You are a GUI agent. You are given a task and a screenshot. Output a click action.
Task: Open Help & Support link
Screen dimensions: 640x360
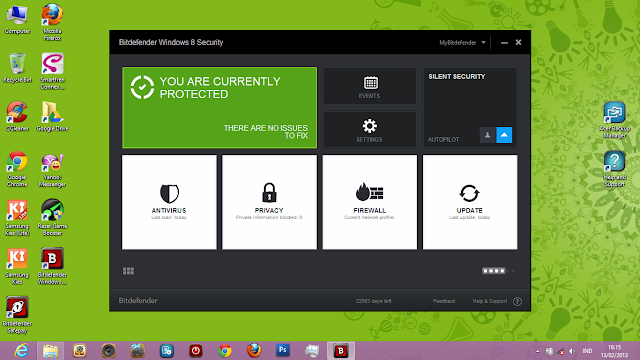490,301
